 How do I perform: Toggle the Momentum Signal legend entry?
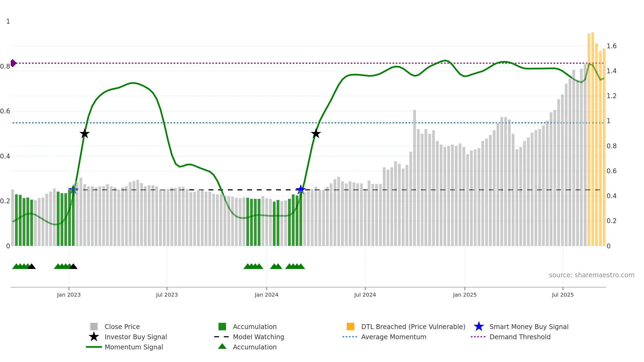pyautogui.click(x=134, y=347)
